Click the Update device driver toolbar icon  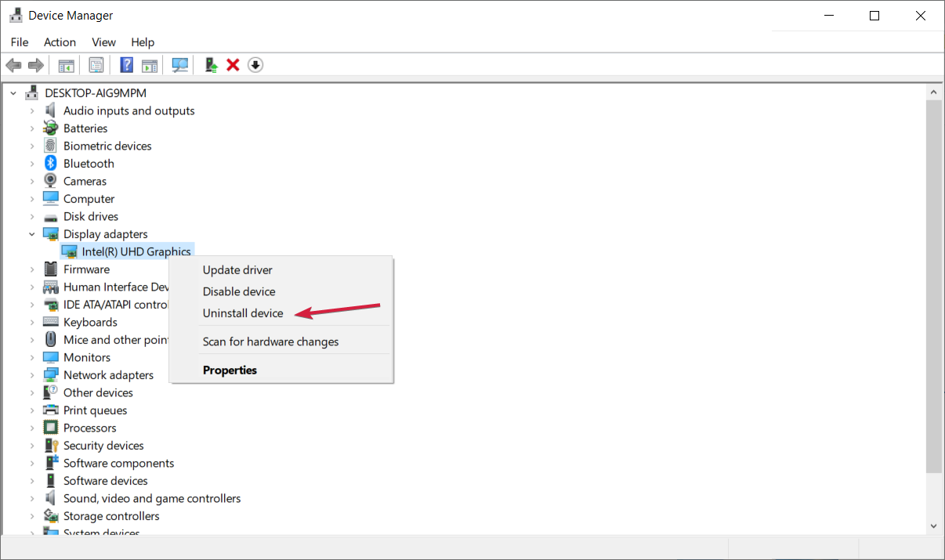(212, 65)
